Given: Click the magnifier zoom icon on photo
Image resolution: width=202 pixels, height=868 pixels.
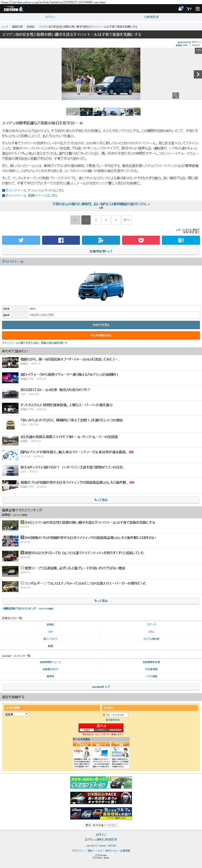Looking at the screenshot, I should [175, 96].
